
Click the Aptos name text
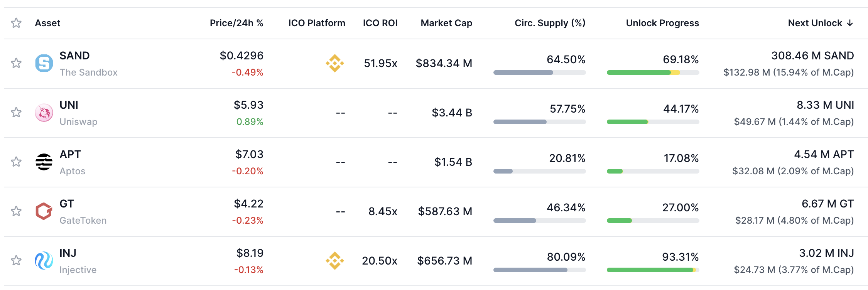pyautogui.click(x=73, y=171)
